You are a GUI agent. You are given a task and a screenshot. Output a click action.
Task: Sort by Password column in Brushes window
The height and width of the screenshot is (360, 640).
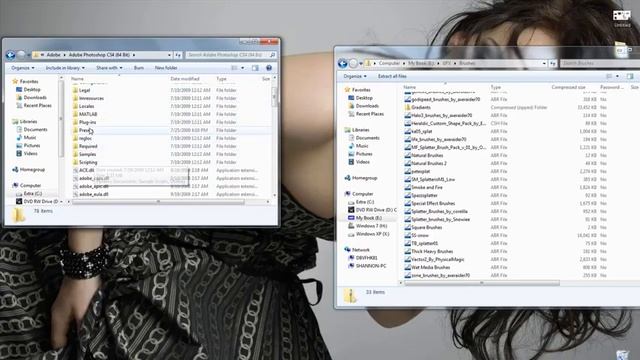point(613,87)
